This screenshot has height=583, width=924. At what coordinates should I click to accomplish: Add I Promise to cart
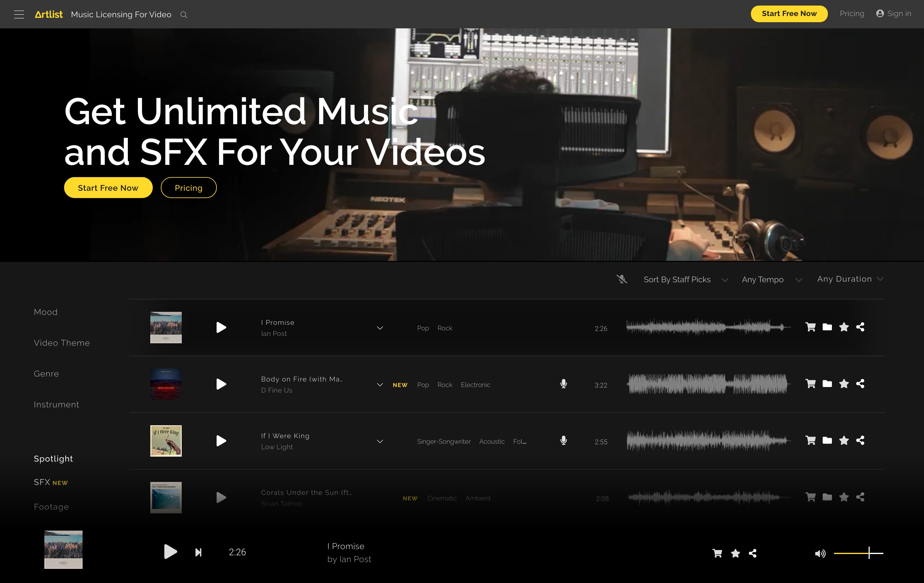(810, 327)
